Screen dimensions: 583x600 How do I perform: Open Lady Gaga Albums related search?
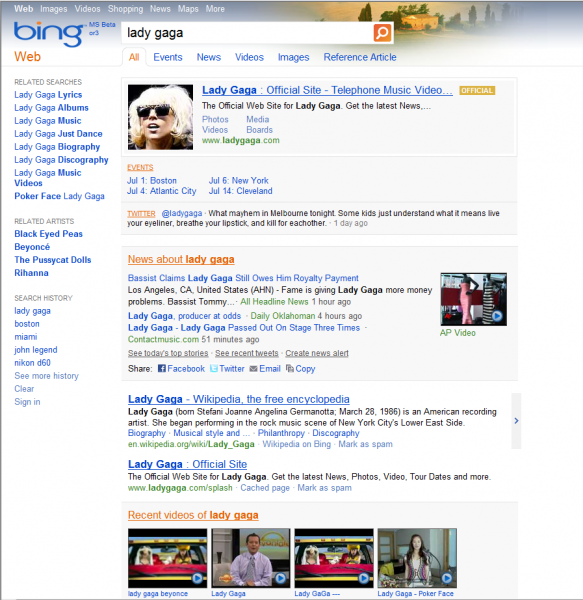click(51, 108)
